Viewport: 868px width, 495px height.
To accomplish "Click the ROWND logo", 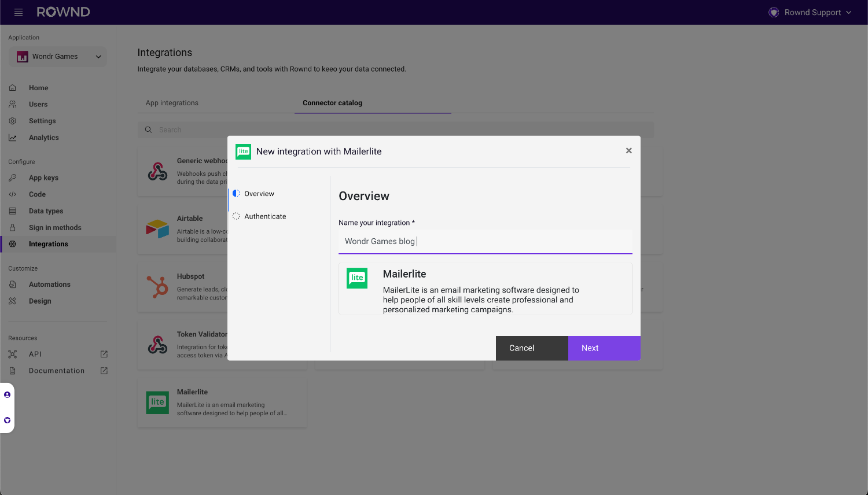I will pos(63,12).
